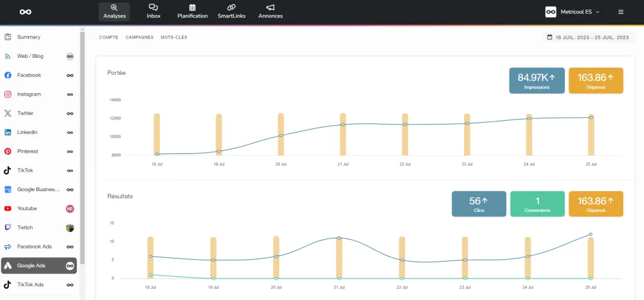The image size is (644, 300).
Task: Open Pinterest analytics in sidebar
Action: pyautogui.click(x=29, y=152)
